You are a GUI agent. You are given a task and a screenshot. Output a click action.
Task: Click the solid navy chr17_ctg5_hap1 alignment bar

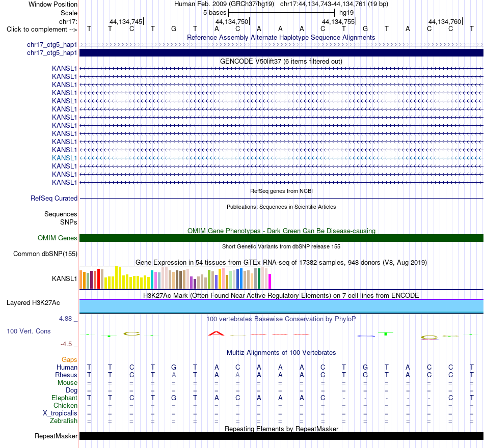click(x=281, y=53)
